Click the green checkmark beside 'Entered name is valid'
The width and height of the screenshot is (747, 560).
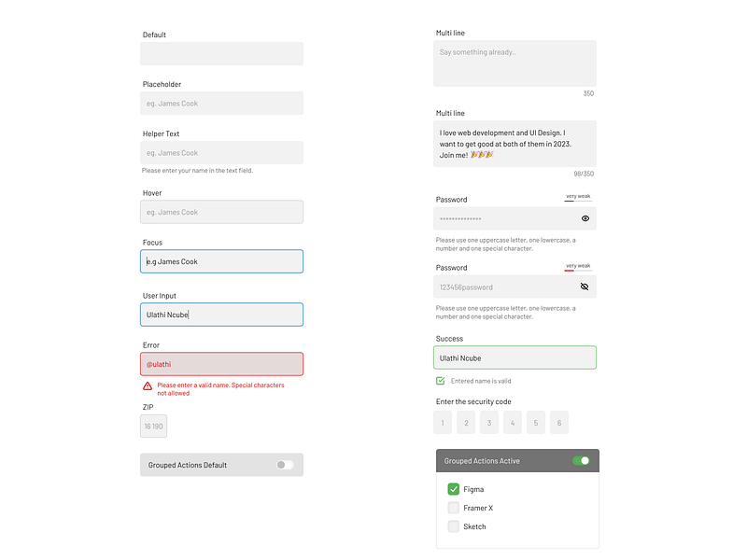coord(440,381)
